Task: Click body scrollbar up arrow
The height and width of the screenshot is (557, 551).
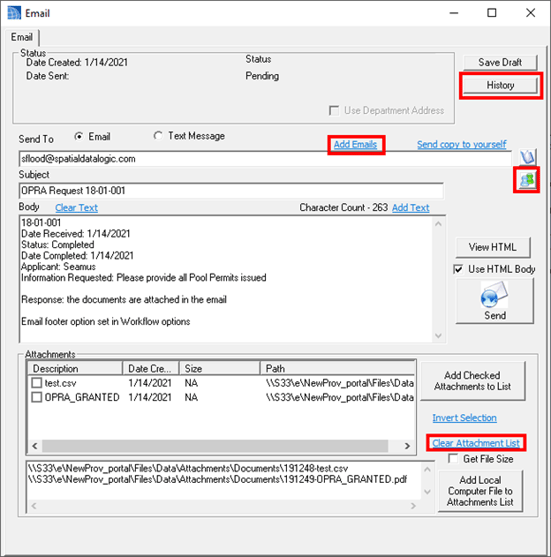Action: click(438, 224)
